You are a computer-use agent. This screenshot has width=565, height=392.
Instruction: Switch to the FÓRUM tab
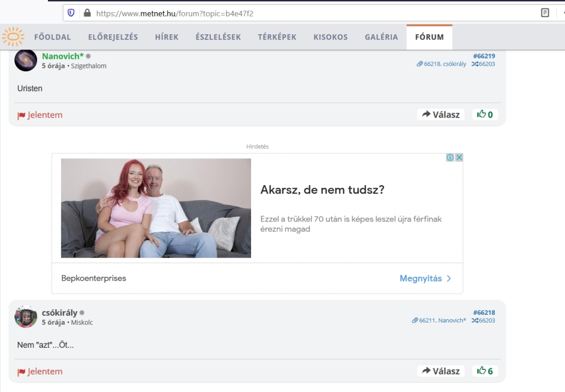click(429, 37)
